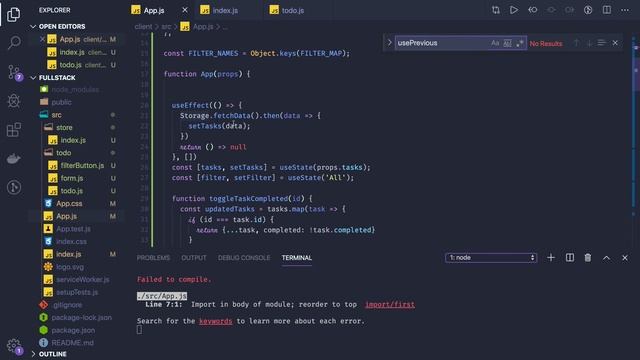
Task: Open README.md in explorer
Action: coord(72,342)
